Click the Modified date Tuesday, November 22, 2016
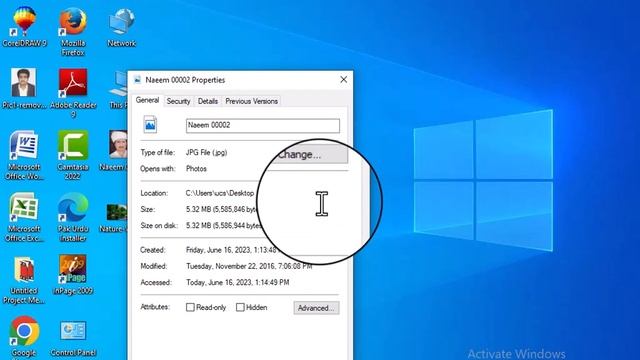Screen dimensions: 640x360 249,266
